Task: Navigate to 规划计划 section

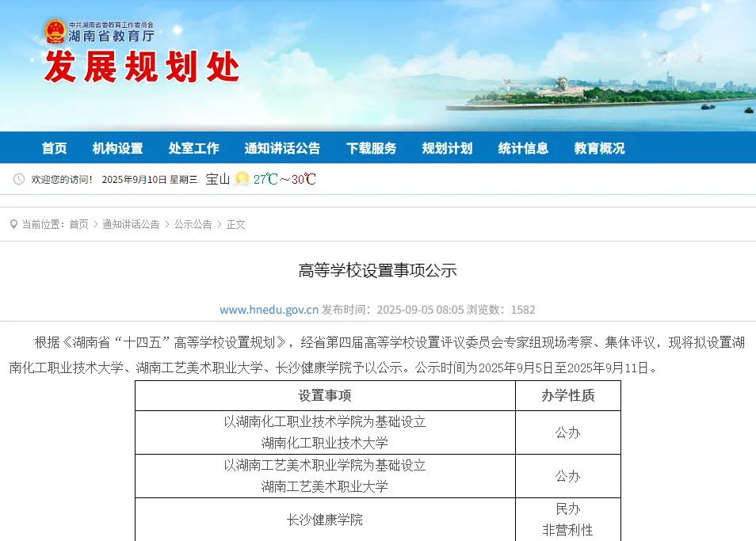Action: pos(447,148)
